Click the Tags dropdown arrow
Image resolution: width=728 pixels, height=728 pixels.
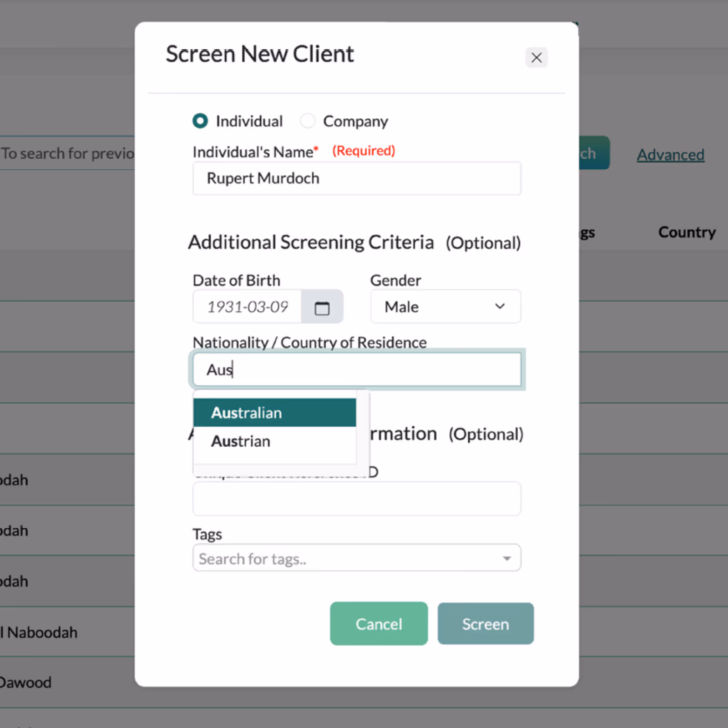click(x=507, y=558)
